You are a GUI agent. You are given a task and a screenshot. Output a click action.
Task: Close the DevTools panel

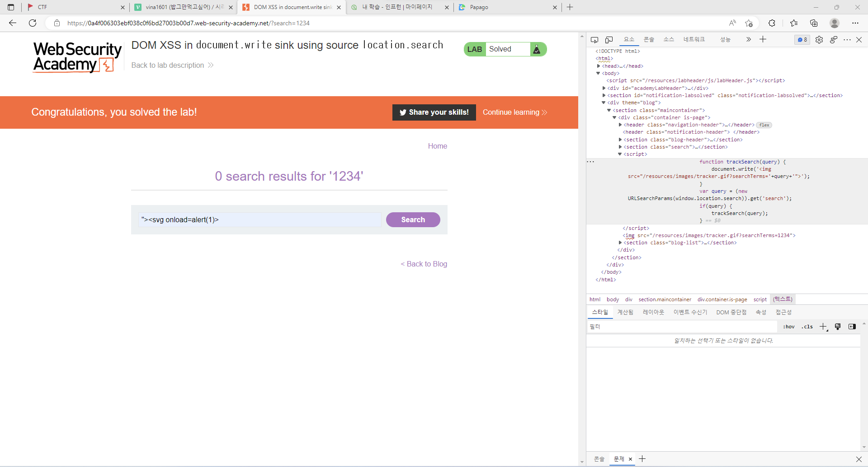859,40
